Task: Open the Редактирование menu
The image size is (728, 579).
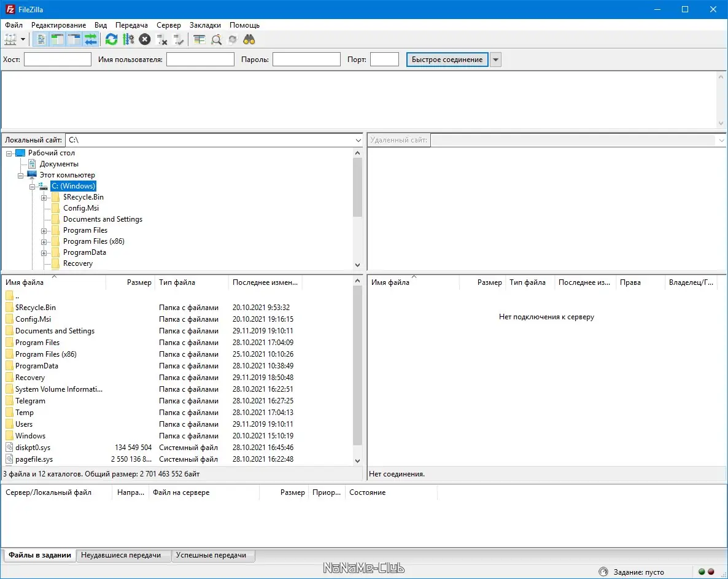Action: coord(58,25)
